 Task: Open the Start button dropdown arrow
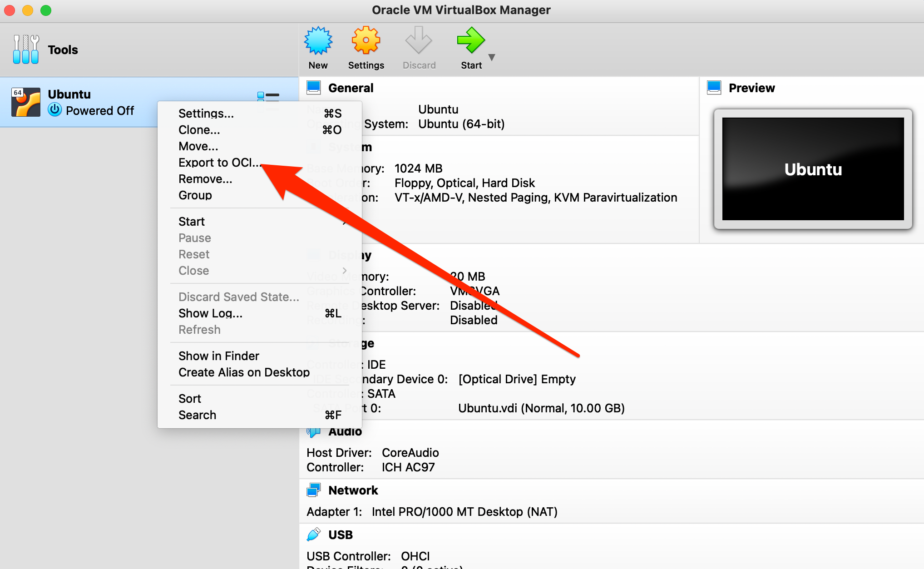pos(492,58)
